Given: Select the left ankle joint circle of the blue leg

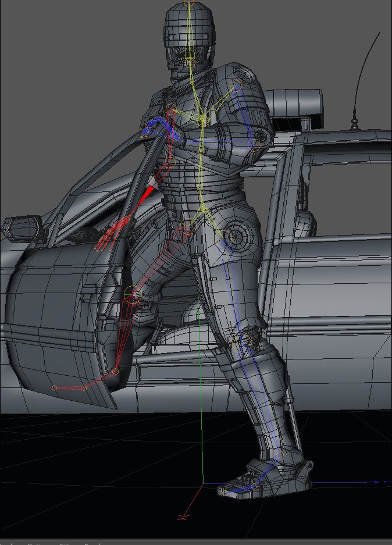Looking at the screenshot, I should click(x=280, y=455).
